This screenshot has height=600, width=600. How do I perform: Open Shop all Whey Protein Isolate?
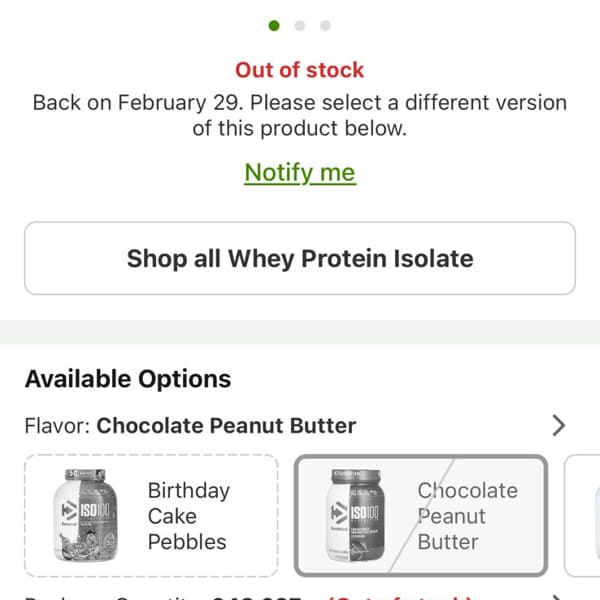[x=300, y=258]
